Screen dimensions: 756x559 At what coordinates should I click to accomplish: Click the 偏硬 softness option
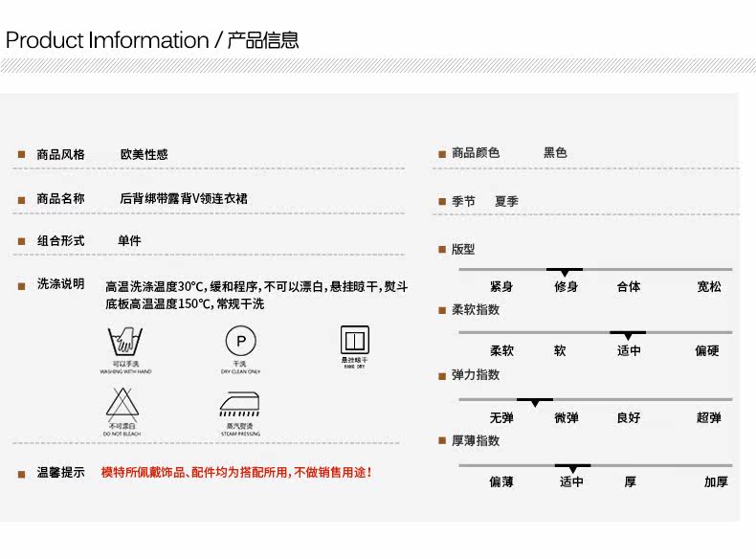pos(707,350)
